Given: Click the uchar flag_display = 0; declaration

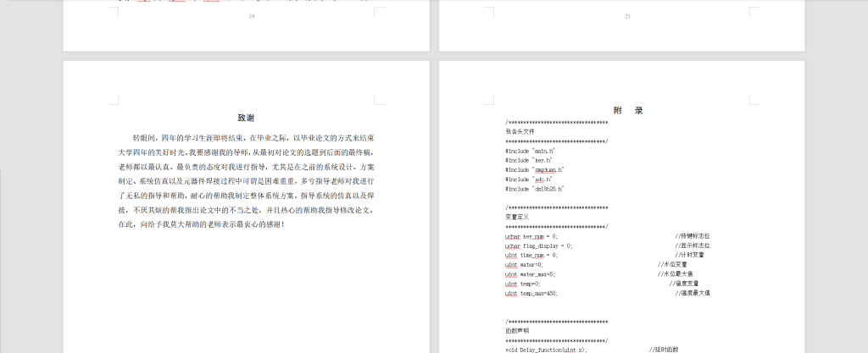Looking at the screenshot, I should 538,245.
